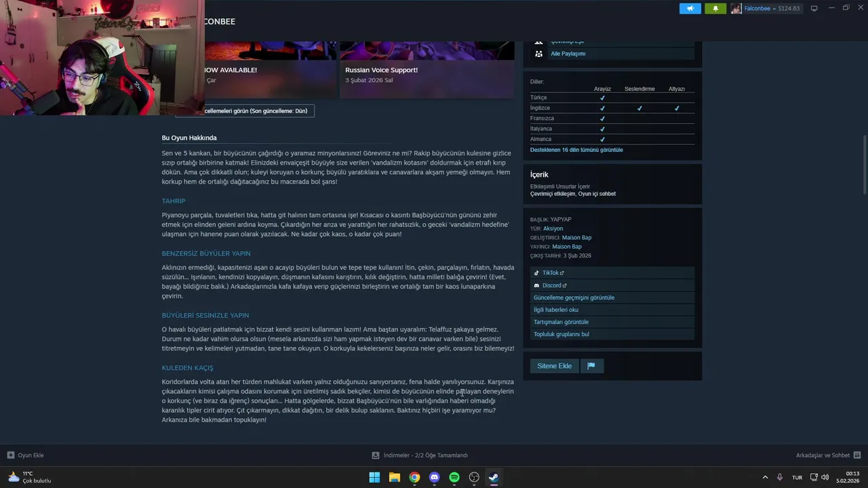Click Desteklenen 16 dilin tümünü görüntüle
Viewport: 868px width, 488px height.
(x=576, y=150)
